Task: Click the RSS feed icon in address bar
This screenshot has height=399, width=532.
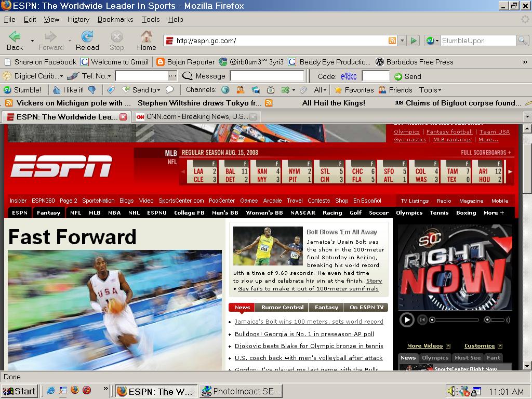Action: pos(392,41)
